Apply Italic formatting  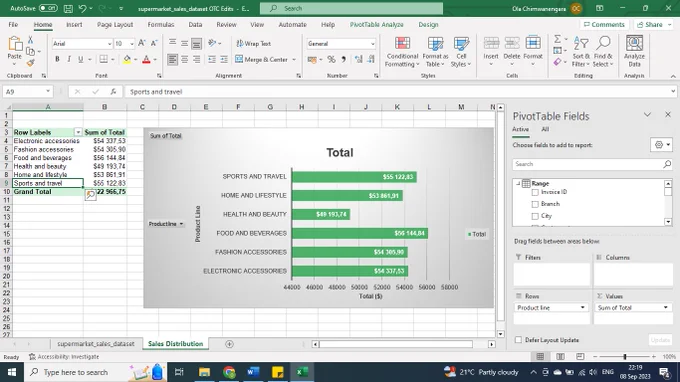coord(69,59)
